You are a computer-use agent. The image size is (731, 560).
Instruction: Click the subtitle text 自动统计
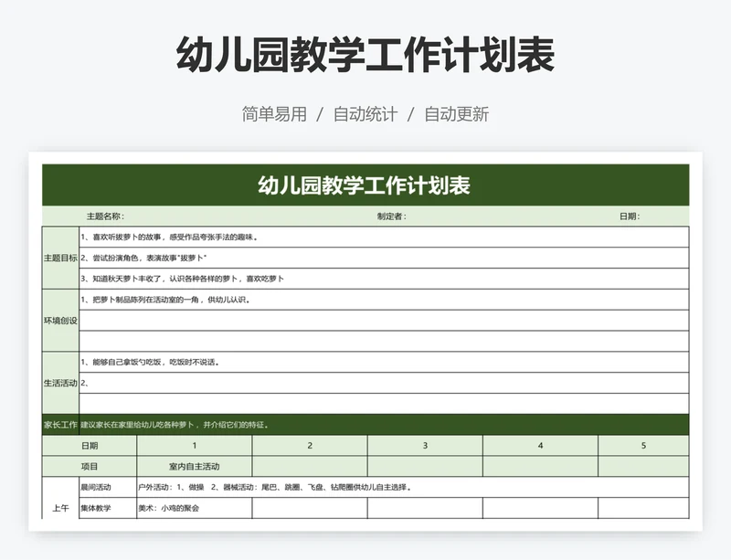(x=365, y=114)
